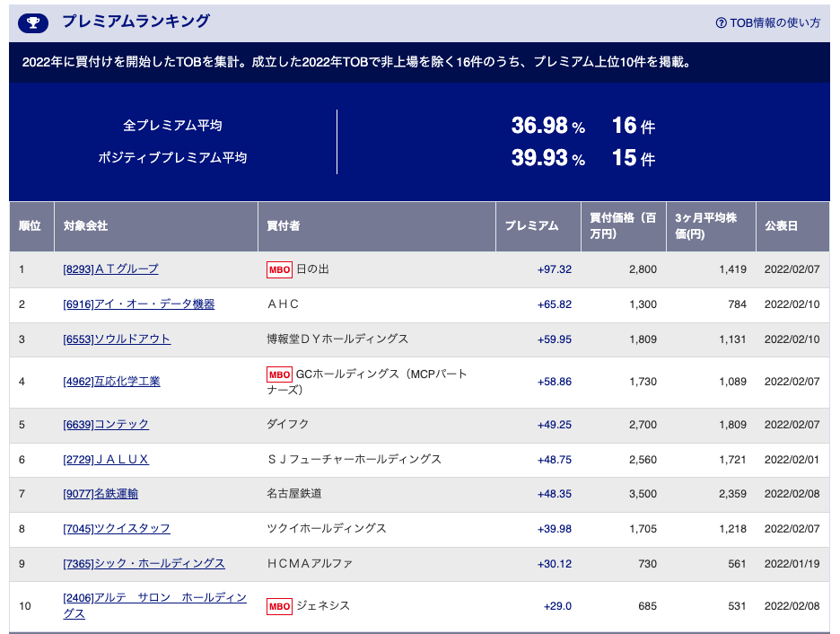This screenshot has height=634, width=840.
Task: Open the [7365]シック・ホールディングス link
Action: coord(144,564)
